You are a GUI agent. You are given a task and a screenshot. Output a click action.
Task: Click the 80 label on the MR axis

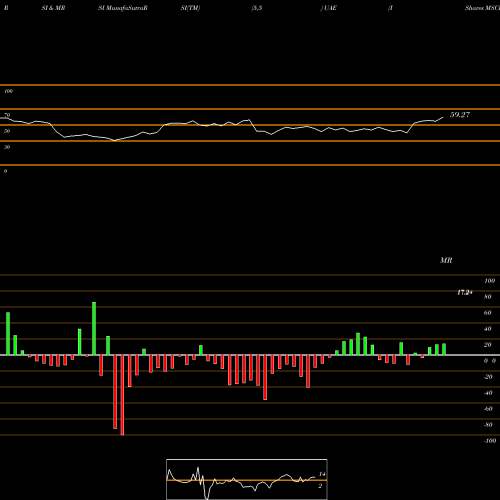coord(488,297)
